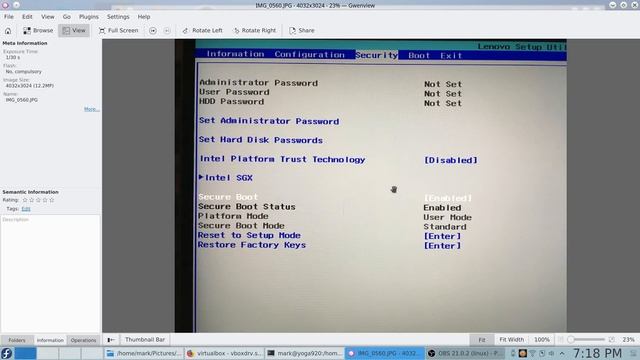Set zoom to 100%

pyautogui.click(x=542, y=340)
